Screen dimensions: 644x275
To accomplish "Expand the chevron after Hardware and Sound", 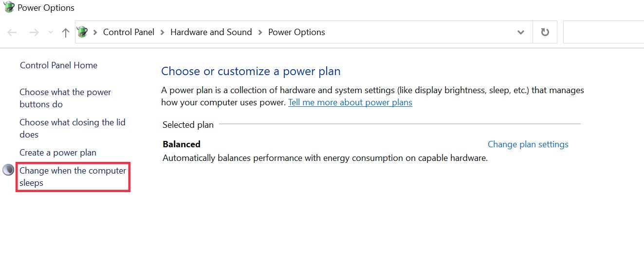I will pos(260,32).
